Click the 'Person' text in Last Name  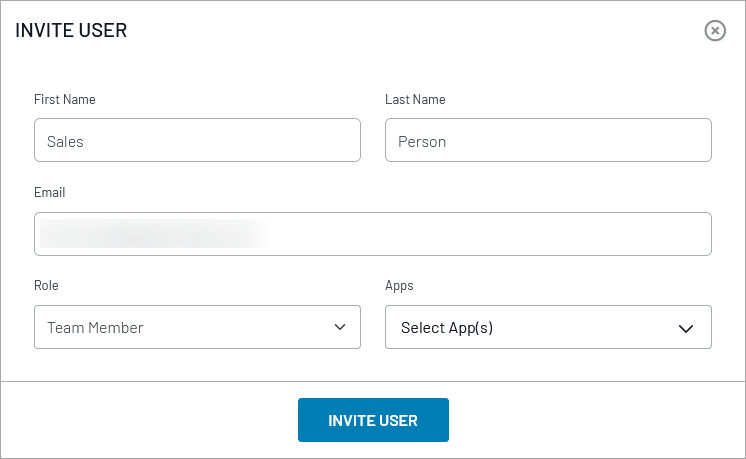[x=422, y=142]
